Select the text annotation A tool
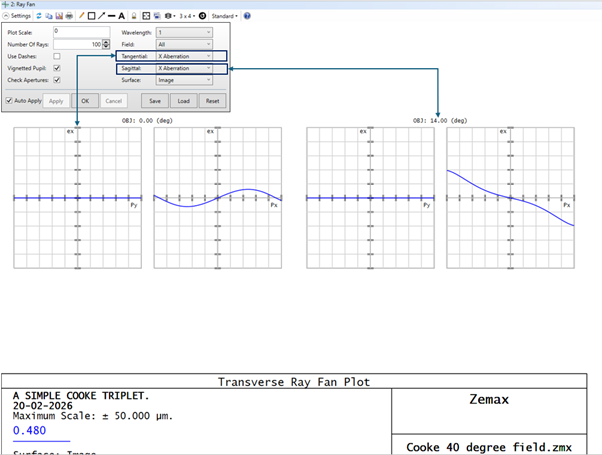Viewport: 602px width, 455px height. tap(122, 16)
